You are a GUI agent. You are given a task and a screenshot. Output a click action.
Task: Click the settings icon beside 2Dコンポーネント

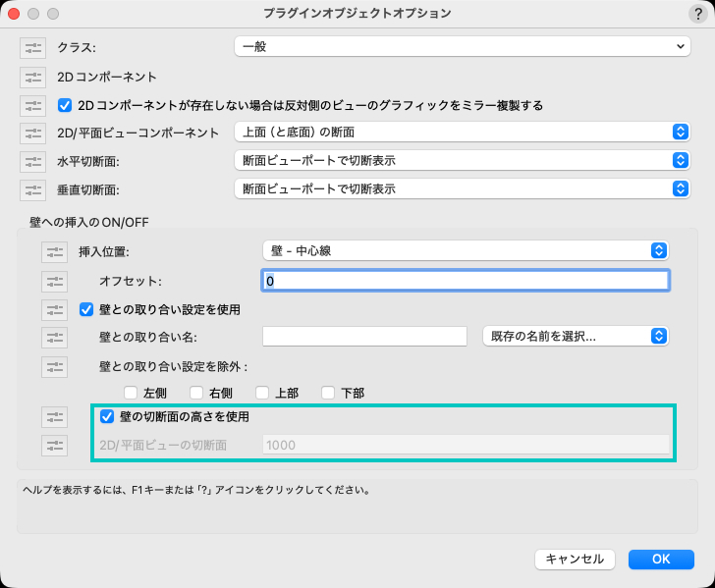click(32, 77)
